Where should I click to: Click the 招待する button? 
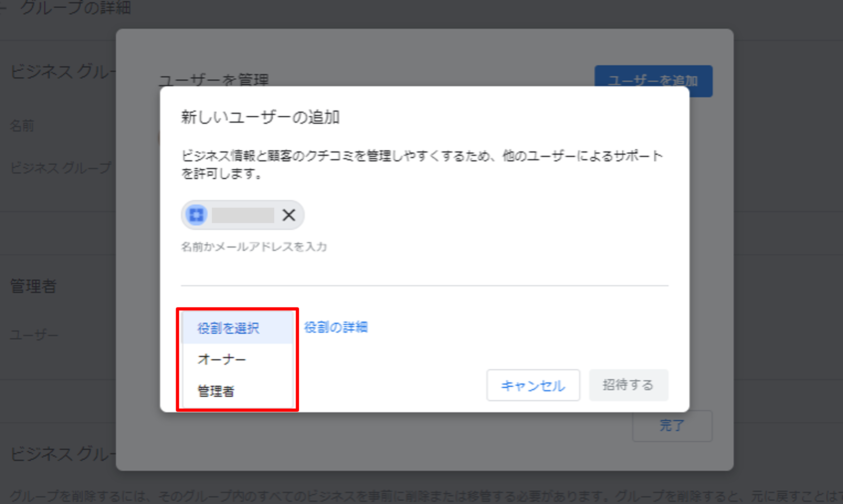click(x=629, y=385)
